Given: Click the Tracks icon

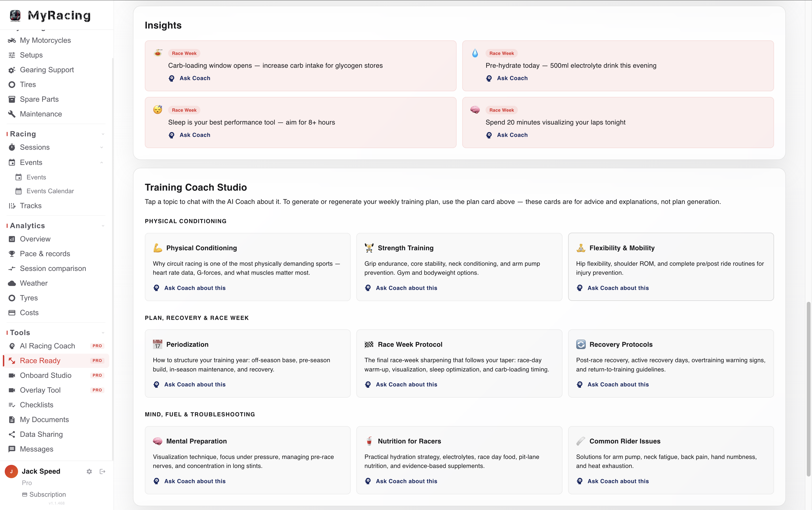Looking at the screenshot, I should pyautogui.click(x=12, y=206).
